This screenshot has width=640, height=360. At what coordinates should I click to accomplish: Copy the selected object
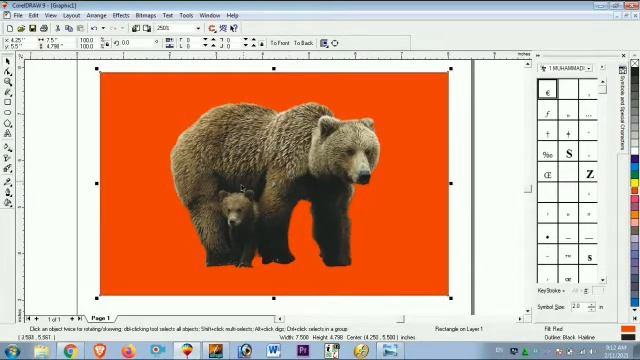[69, 28]
